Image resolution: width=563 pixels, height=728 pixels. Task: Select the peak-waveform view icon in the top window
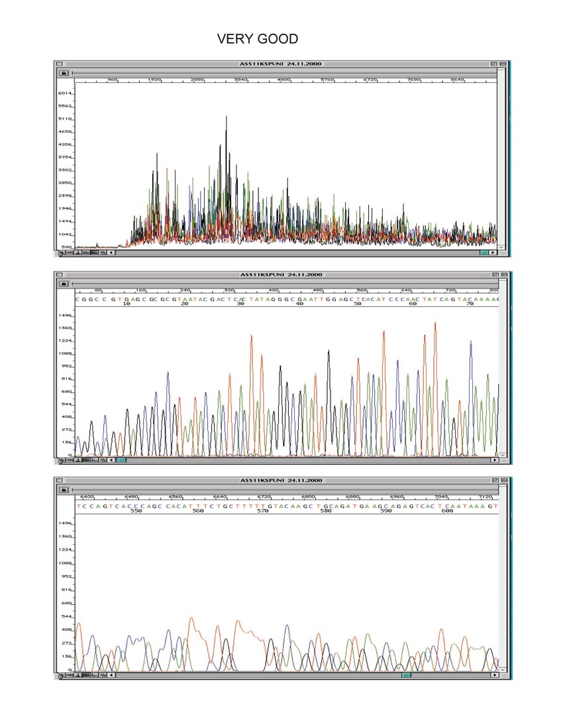[86, 252]
